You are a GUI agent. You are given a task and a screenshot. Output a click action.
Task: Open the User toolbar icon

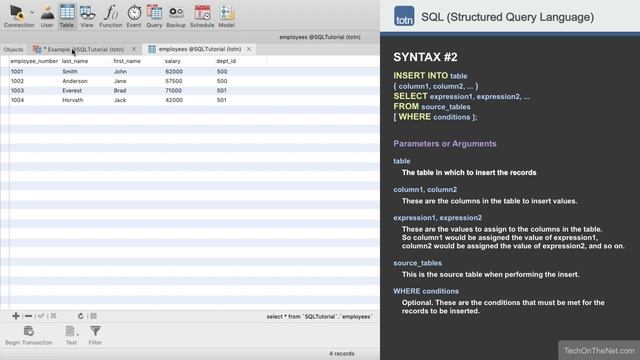tap(47, 16)
